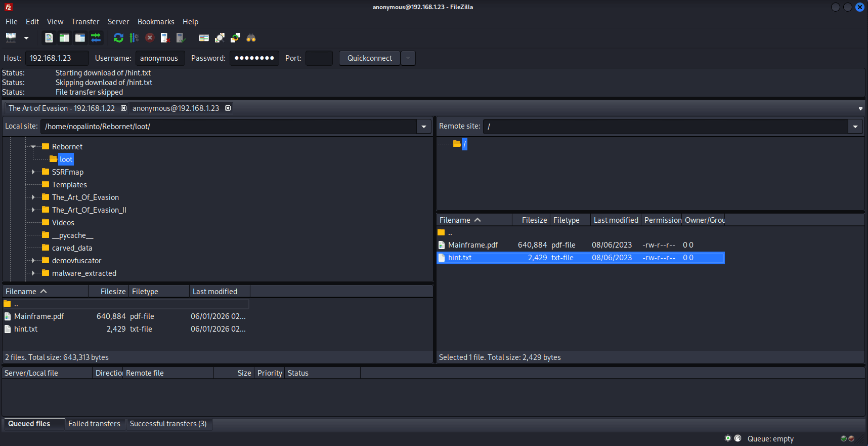868x446 pixels.
Task: Toggle directory comparison icon
Action: [220, 37]
